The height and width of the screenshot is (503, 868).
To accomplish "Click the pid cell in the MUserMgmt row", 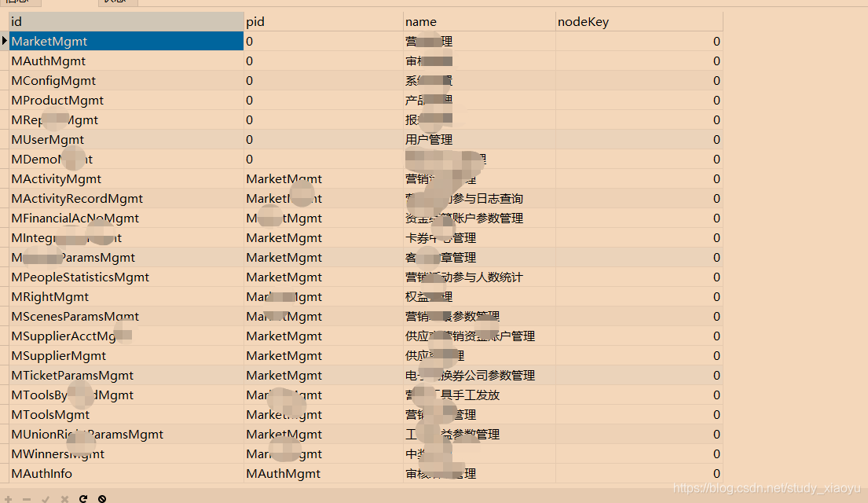I will click(x=324, y=140).
